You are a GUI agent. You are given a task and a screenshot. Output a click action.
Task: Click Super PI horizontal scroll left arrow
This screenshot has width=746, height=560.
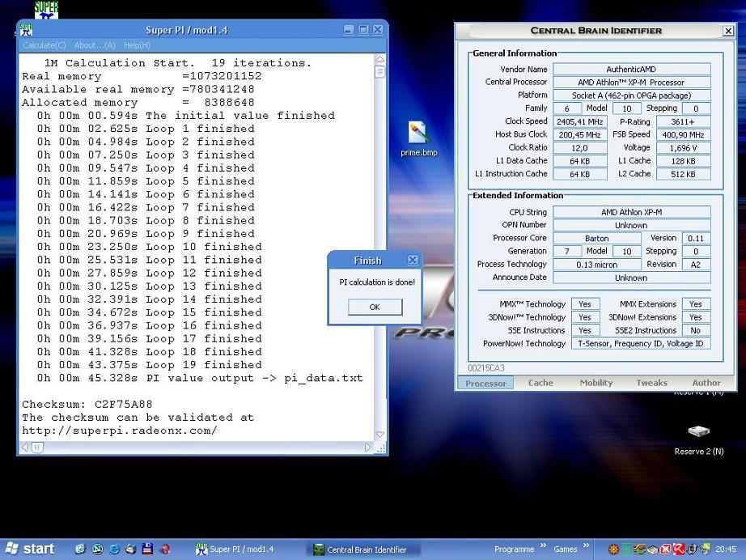[25, 448]
